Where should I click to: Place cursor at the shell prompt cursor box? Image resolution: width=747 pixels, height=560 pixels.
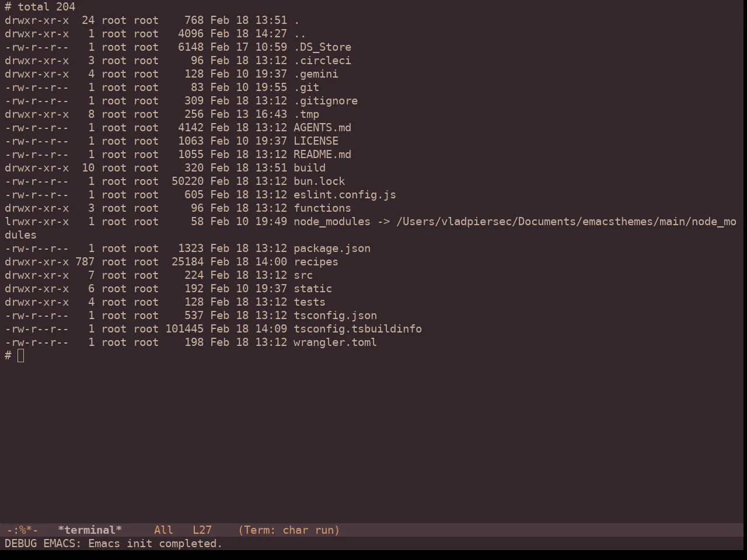pos(21,356)
